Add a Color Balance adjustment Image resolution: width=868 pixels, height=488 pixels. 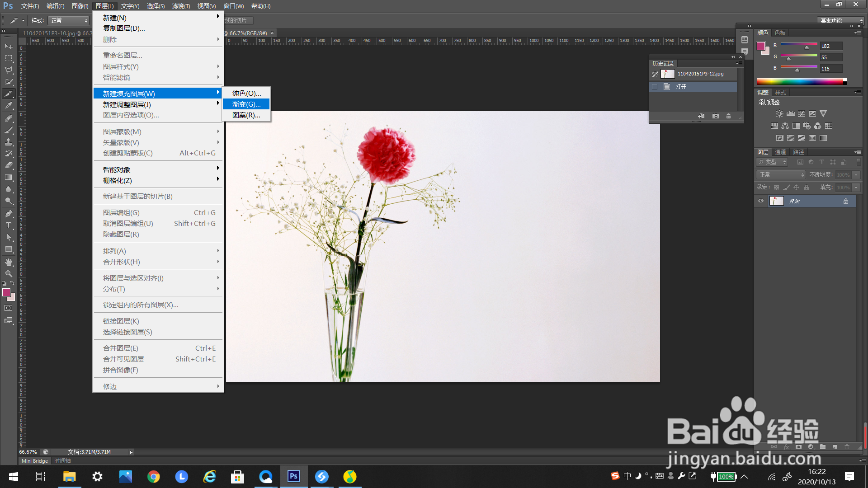click(x=785, y=126)
